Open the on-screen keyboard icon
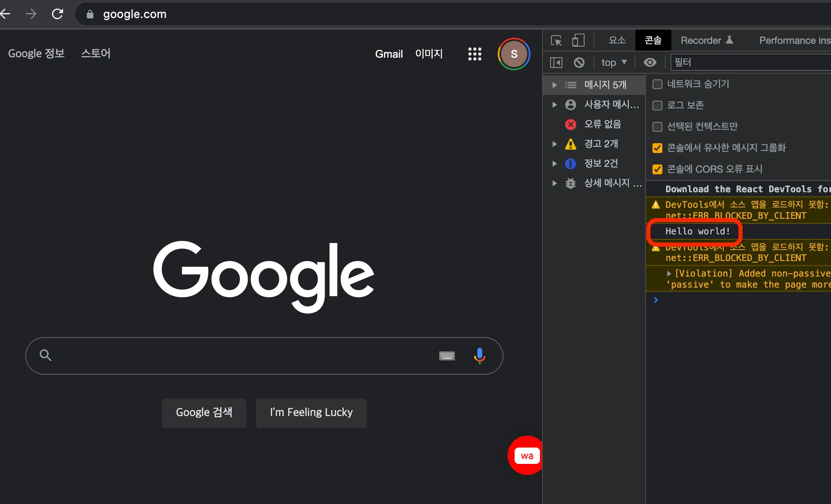The width and height of the screenshot is (831, 504). click(x=447, y=355)
